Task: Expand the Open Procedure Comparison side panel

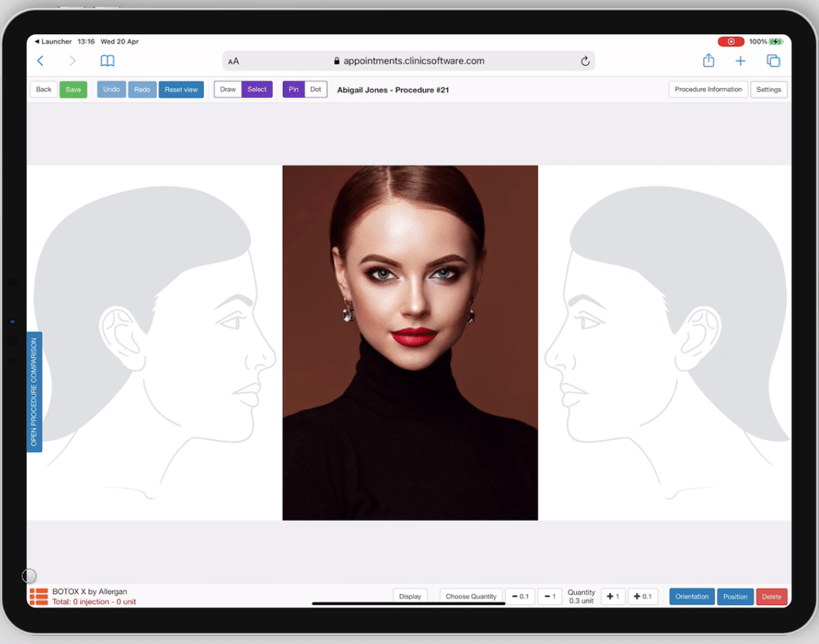Action: pyautogui.click(x=34, y=391)
